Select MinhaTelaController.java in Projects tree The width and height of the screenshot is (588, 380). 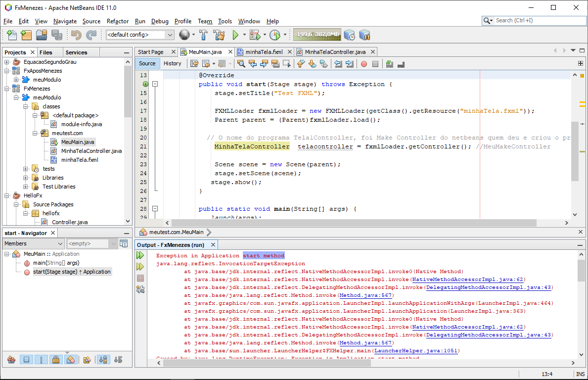pyautogui.click(x=91, y=151)
